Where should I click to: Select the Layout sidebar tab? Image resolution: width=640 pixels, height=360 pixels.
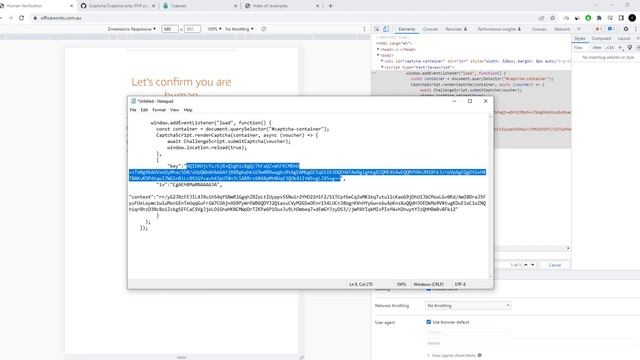click(624, 38)
